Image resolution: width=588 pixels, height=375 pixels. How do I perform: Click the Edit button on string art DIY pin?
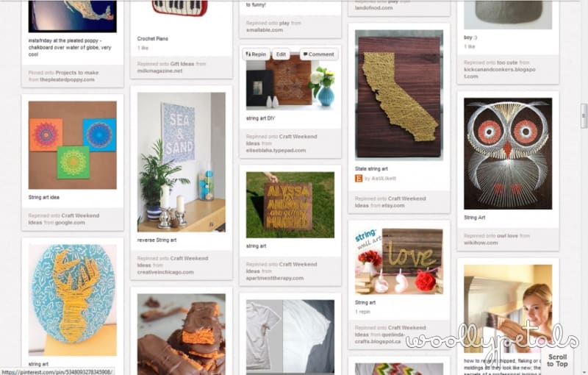[x=281, y=54]
